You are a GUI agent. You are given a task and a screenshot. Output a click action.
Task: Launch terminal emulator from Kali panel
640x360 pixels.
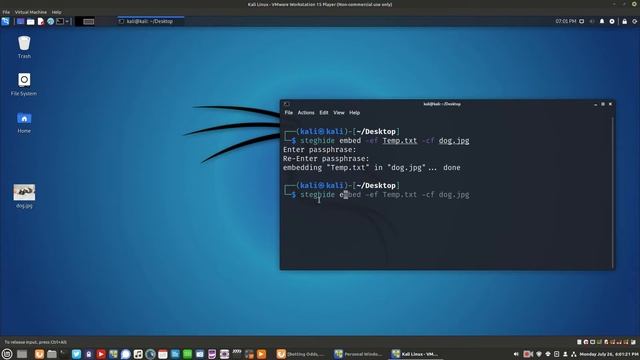(60, 21)
